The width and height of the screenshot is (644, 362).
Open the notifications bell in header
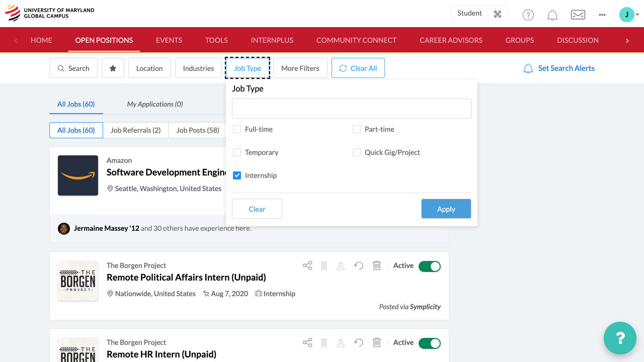552,15
